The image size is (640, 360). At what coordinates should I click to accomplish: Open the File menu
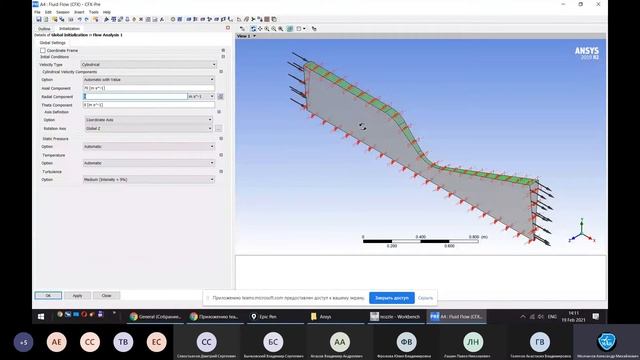tap(37, 12)
